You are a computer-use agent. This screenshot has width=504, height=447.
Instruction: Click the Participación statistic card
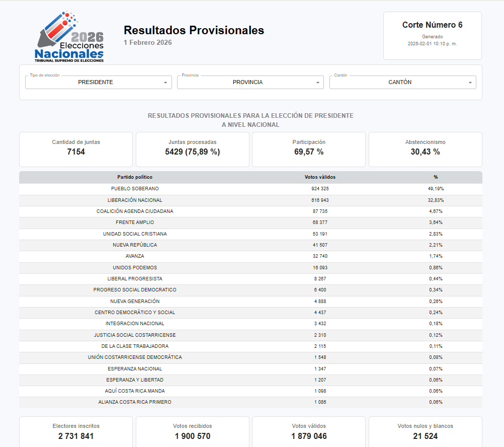pos(309,149)
